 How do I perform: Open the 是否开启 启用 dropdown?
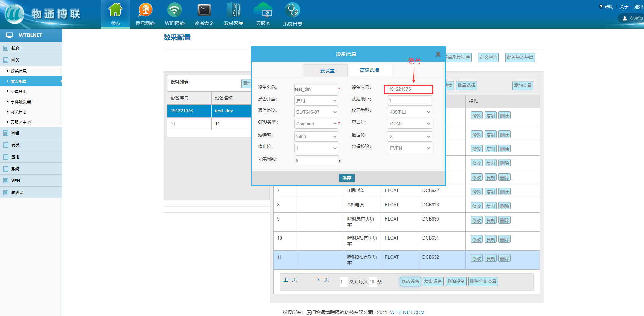316,101
